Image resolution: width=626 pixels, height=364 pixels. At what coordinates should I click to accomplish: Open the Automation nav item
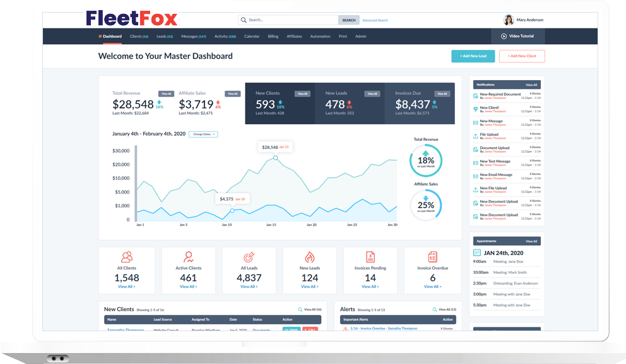tap(320, 37)
